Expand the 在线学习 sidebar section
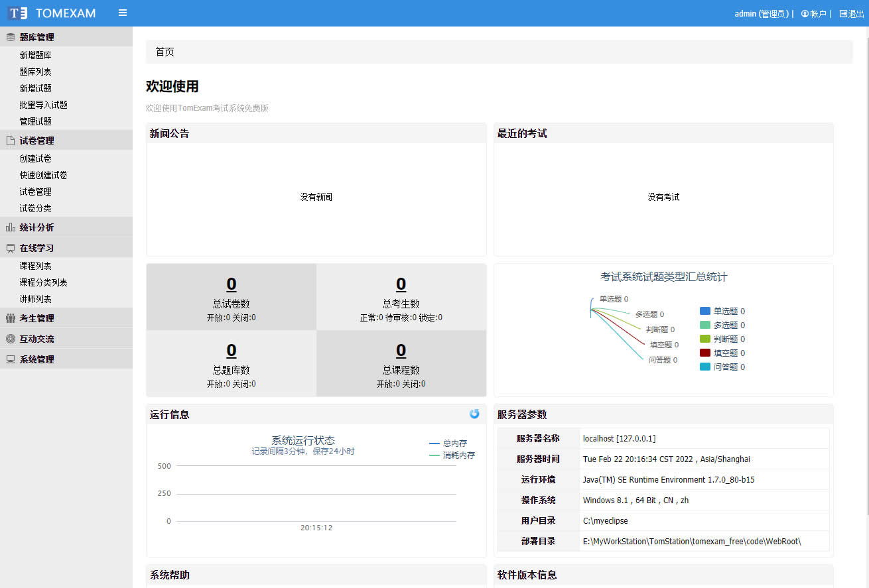 click(36, 248)
